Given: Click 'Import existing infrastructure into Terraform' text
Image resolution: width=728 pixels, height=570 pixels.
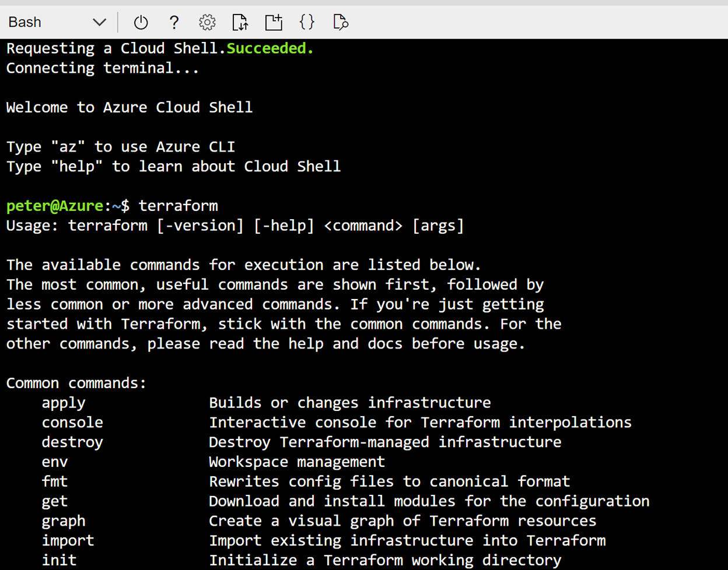Looking at the screenshot, I should point(407,541).
